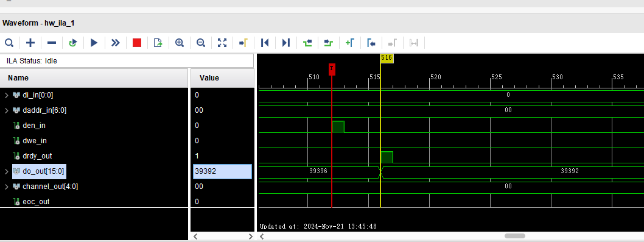Add marker icon in toolbar
Viewport: 644px width, 242px height.
(x=349, y=43)
